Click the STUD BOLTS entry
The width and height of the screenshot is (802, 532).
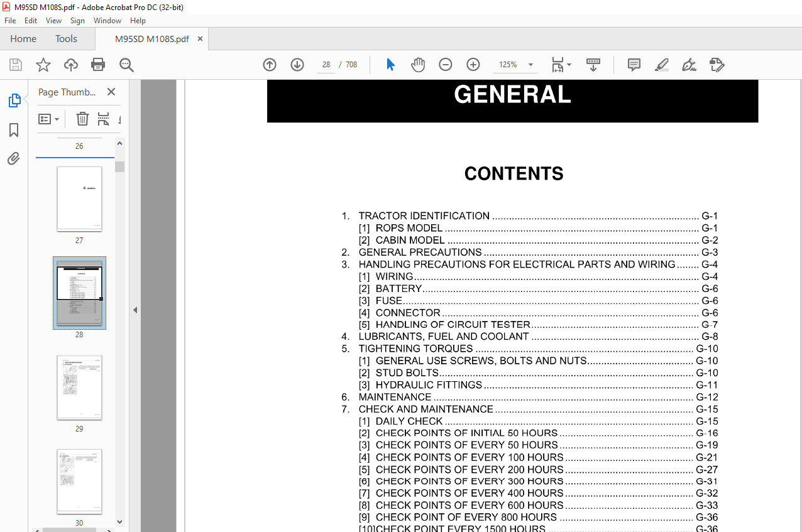click(538, 373)
